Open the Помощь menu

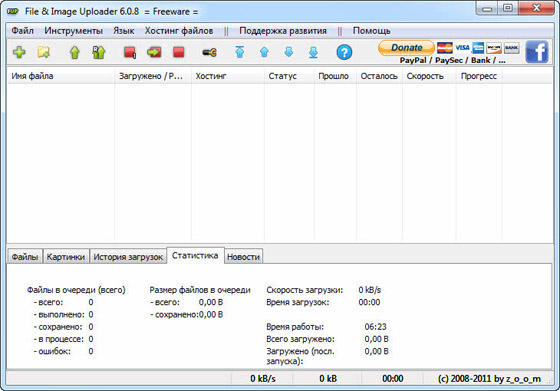click(x=371, y=31)
